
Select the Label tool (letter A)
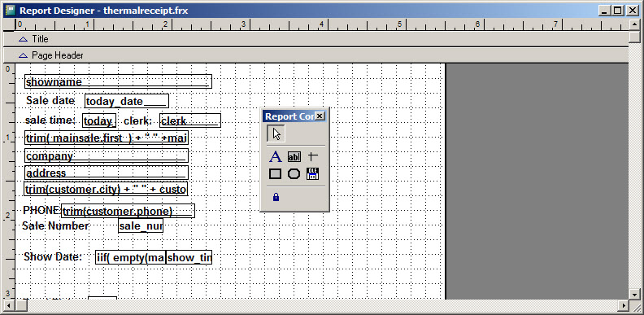tap(275, 156)
